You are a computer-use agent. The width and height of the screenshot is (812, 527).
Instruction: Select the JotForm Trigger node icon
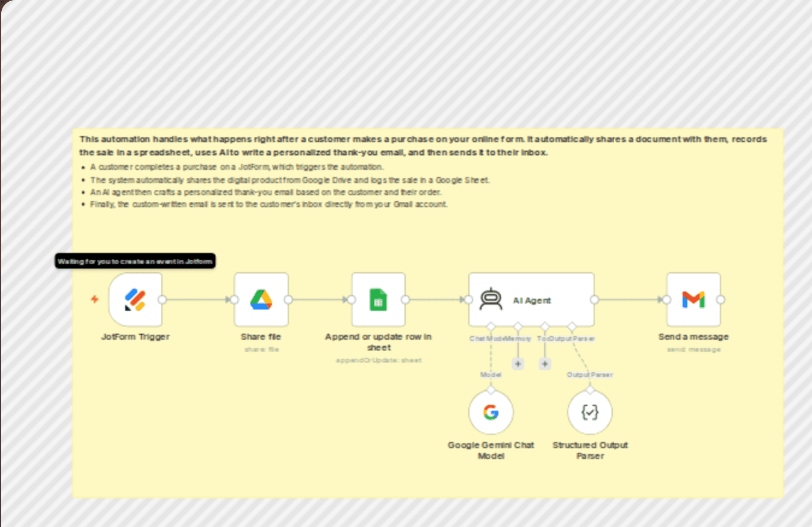point(135,299)
